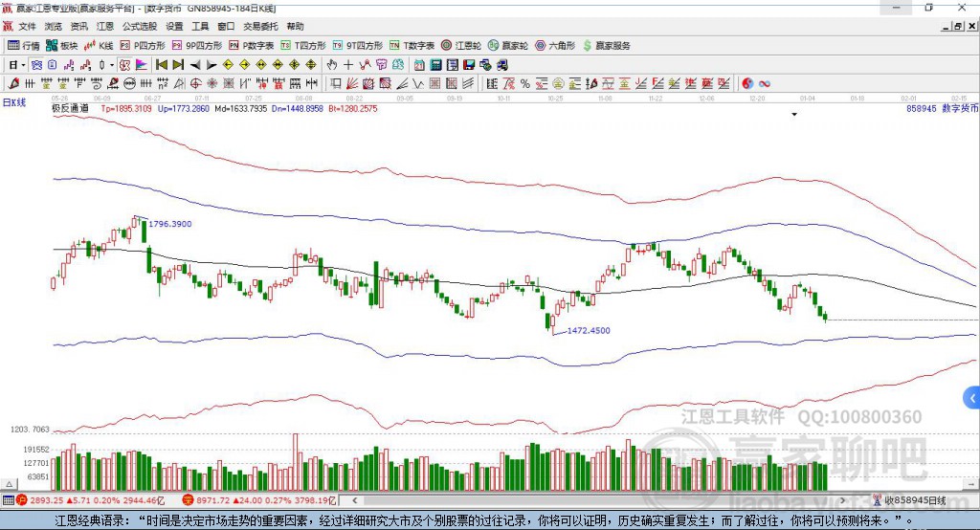Open the 六角形 hexagon tool
The width and height of the screenshot is (980, 530).
pyautogui.click(x=555, y=46)
